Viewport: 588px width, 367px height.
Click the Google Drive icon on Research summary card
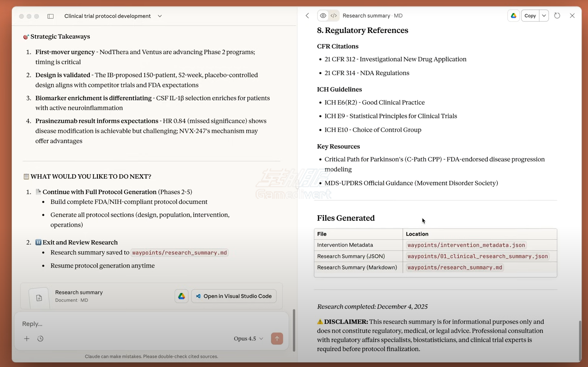point(181,296)
